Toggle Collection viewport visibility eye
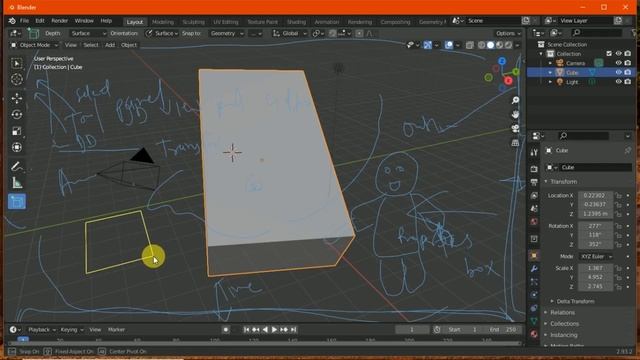Screen dimensions: 640x360 619,53
